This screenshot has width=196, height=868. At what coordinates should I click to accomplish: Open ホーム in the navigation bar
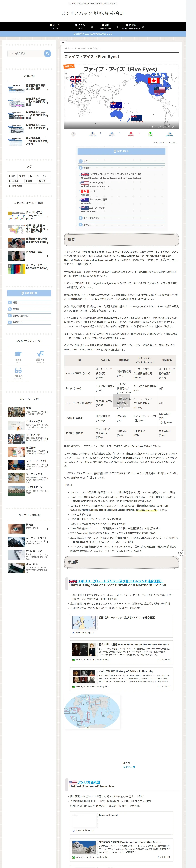(55, 27)
